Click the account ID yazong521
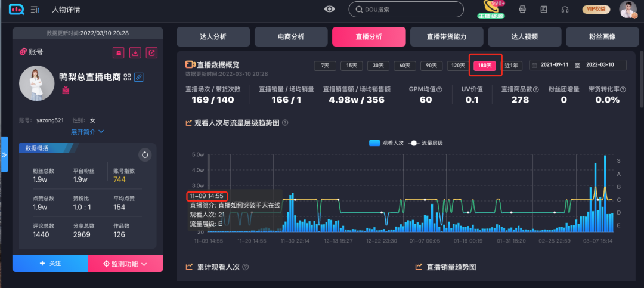This screenshot has width=644, height=288. 49,120
